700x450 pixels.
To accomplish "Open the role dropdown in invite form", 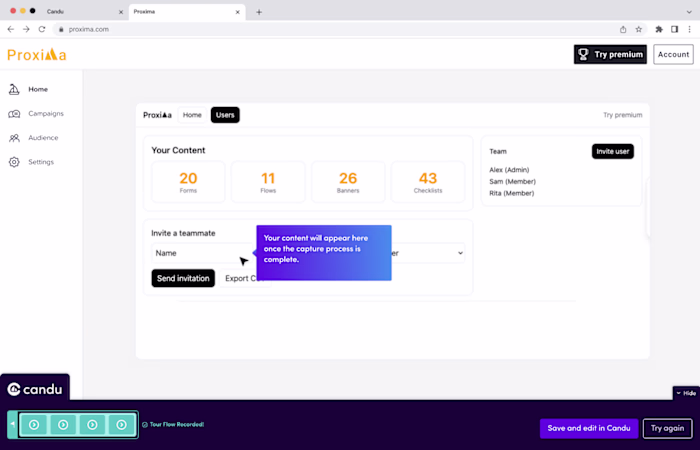I will tap(428, 253).
